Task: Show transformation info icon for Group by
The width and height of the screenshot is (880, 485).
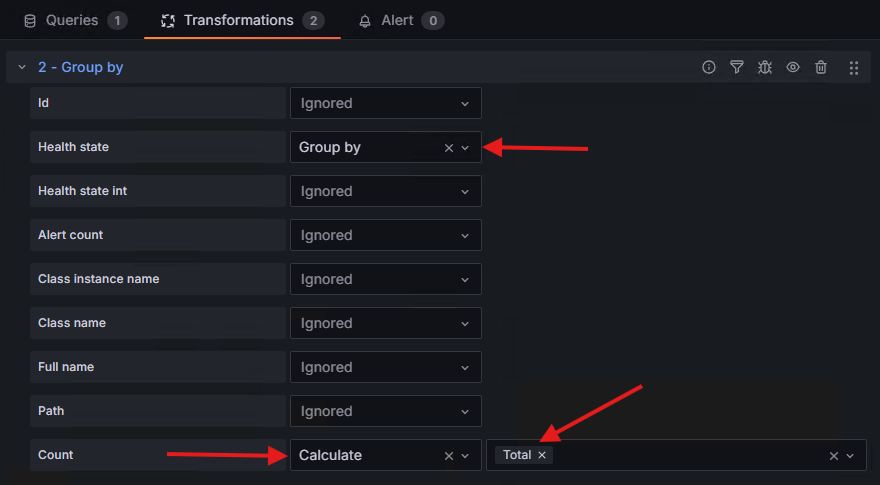Action: [709, 68]
